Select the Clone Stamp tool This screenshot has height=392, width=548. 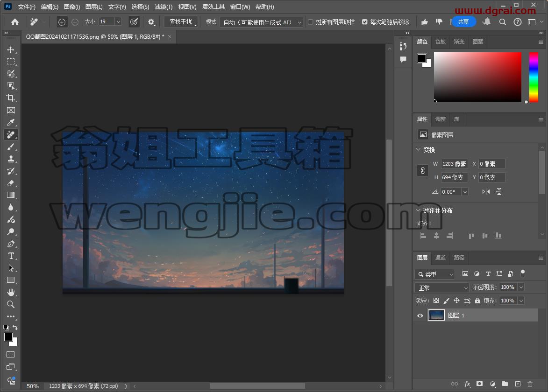(x=10, y=159)
